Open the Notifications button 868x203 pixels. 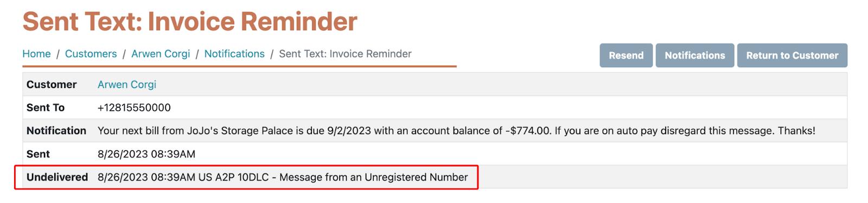(695, 55)
